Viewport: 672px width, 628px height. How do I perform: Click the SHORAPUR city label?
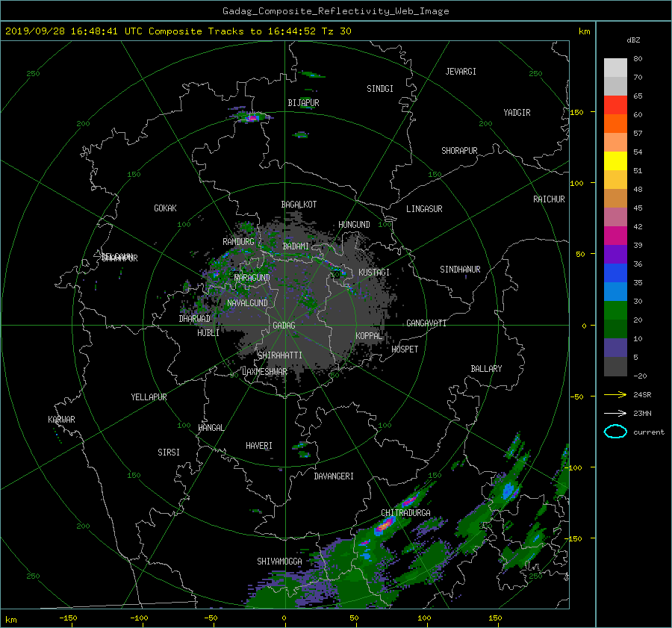click(x=459, y=151)
